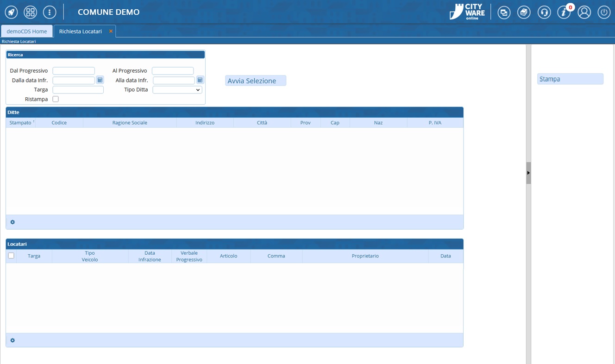Click the Avvia Selezione button
The image size is (615, 364).
[x=256, y=81]
